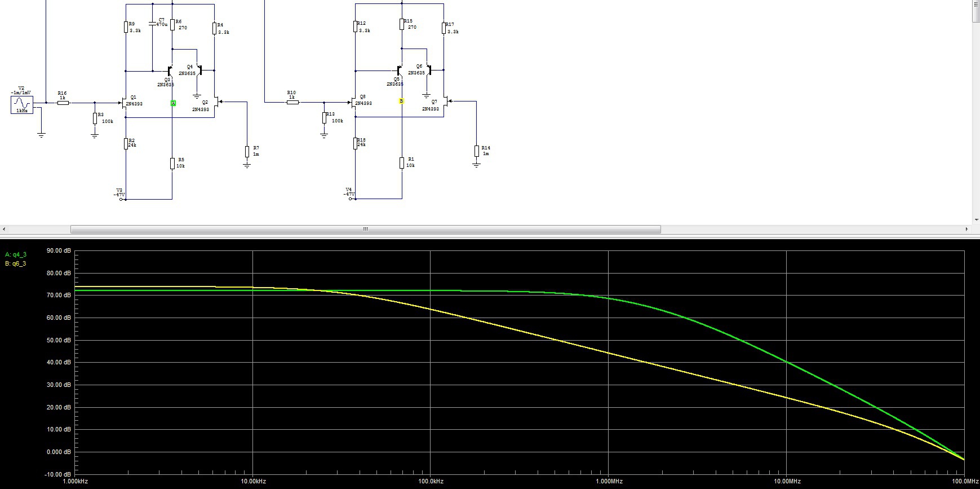Click the '10.00kHz' frequency label
The height and width of the screenshot is (489, 980).
[253, 481]
